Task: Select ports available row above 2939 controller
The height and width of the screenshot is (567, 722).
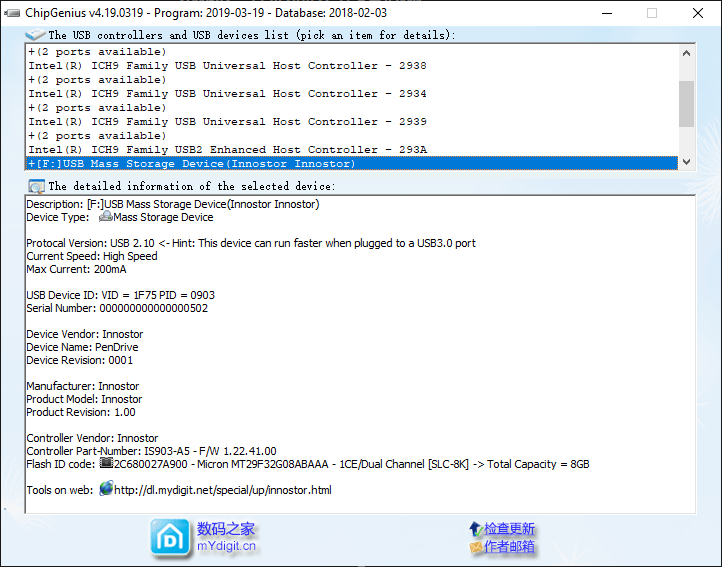Action: click(351, 108)
